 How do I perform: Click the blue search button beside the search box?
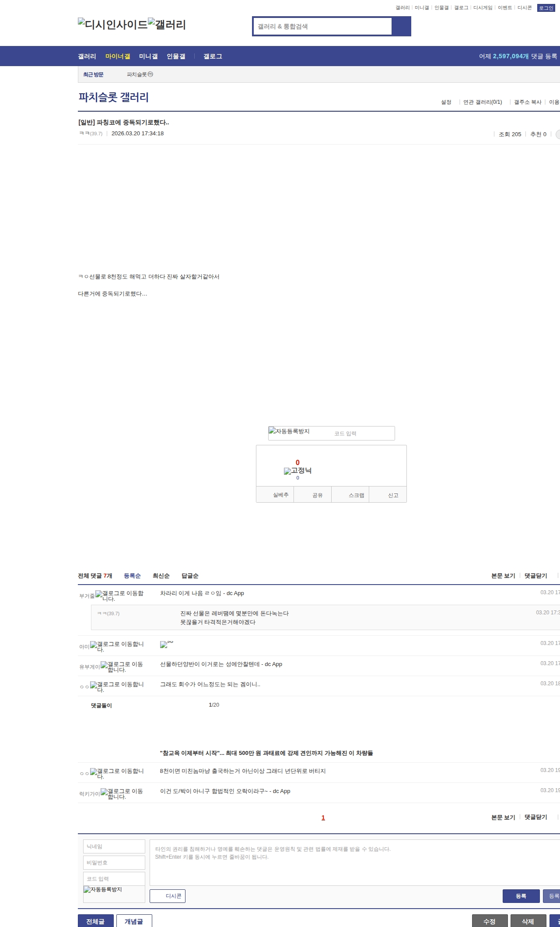(401, 26)
